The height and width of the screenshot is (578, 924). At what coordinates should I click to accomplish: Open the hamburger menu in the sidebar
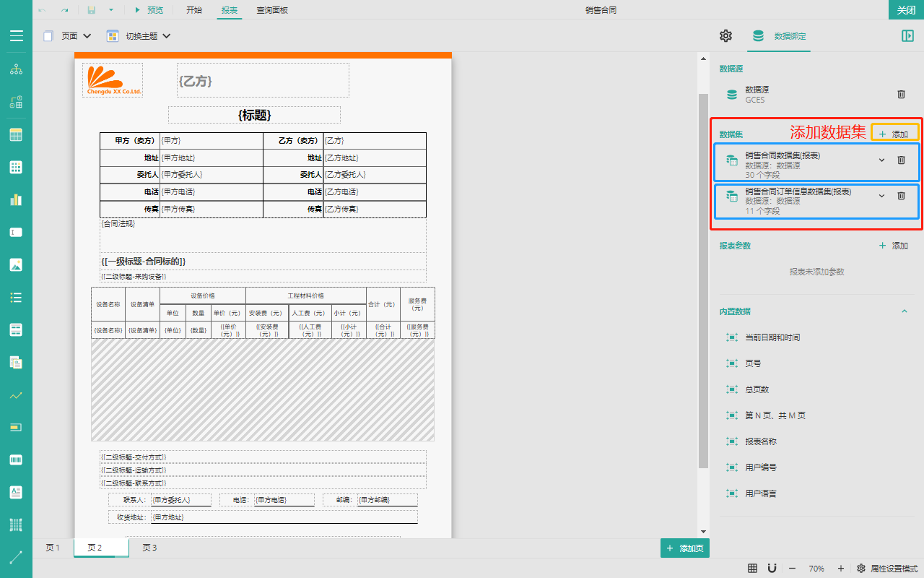click(16, 36)
